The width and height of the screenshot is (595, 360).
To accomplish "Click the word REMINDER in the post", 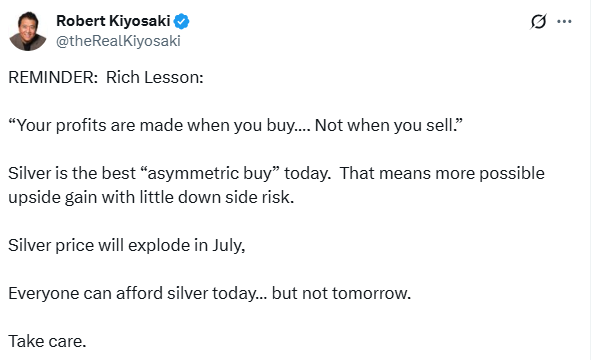I will [53, 77].
